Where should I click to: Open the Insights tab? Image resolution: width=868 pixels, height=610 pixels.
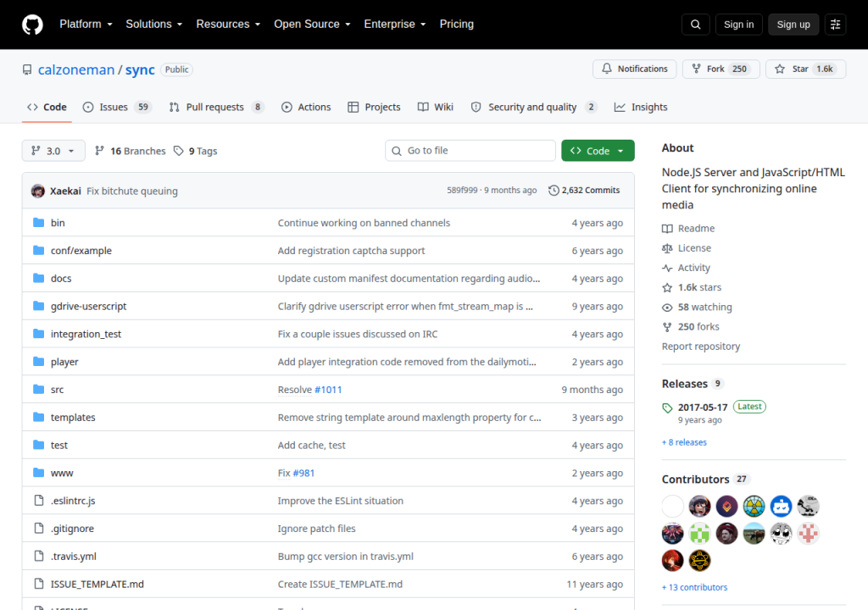pyautogui.click(x=641, y=107)
